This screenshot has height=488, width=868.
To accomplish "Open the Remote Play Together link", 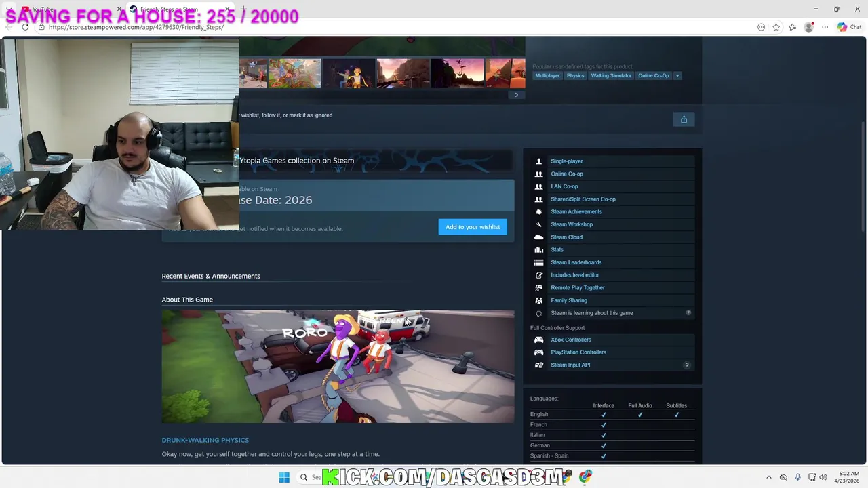I will 578,288.
